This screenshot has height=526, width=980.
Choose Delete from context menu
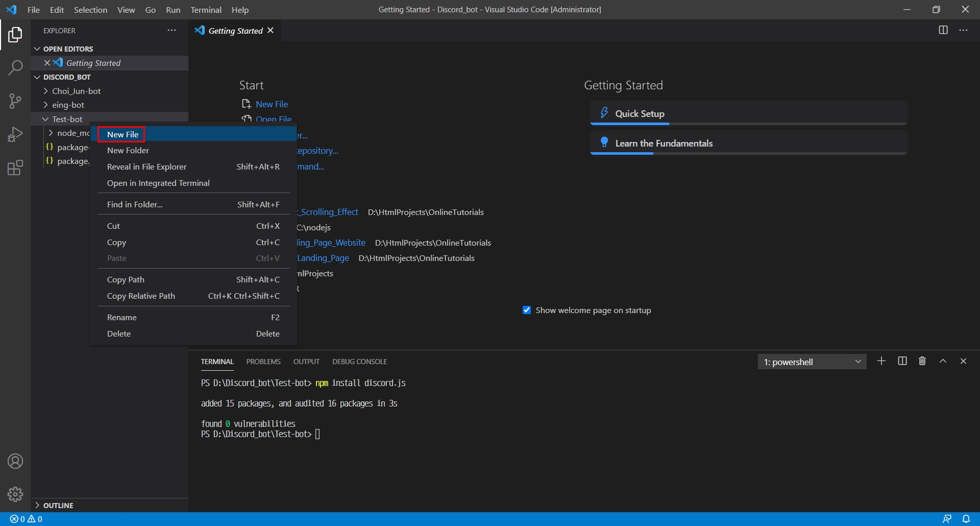tap(193, 333)
